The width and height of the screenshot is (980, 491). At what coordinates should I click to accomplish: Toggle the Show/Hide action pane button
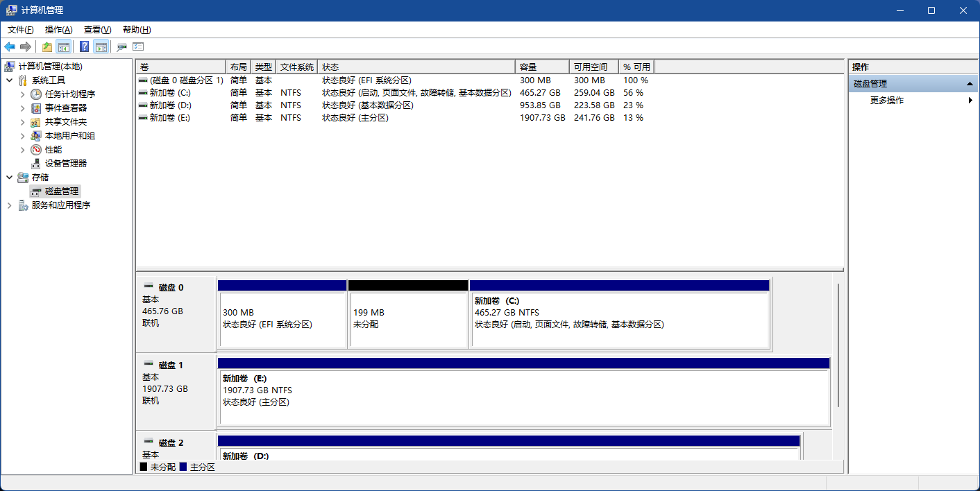click(101, 46)
